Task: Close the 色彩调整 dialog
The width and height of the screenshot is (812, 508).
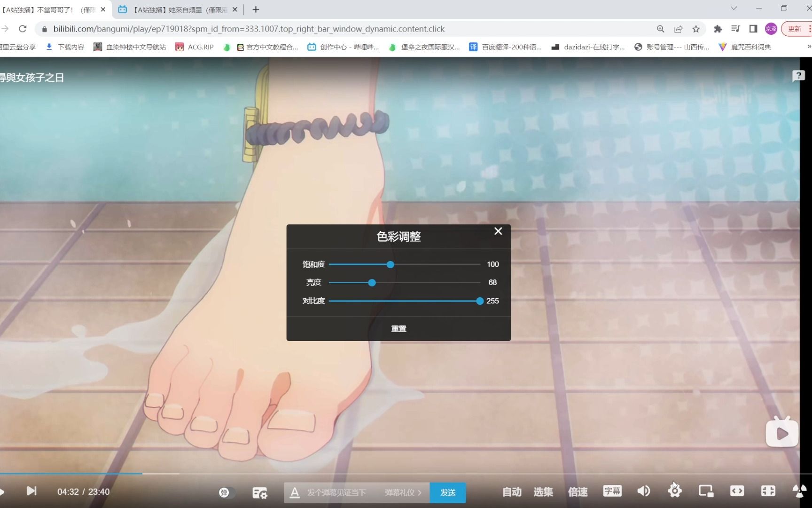Action: coord(498,231)
